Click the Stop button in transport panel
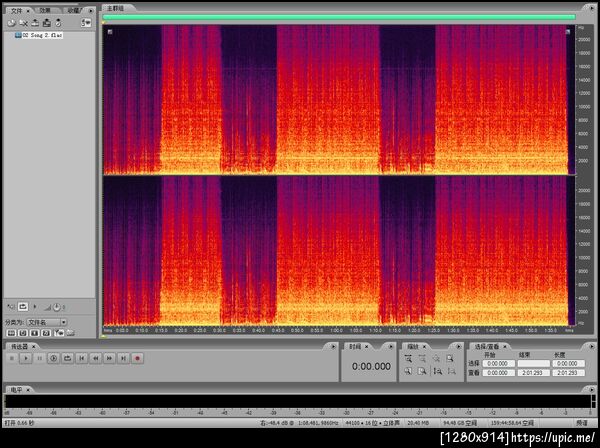Screen dimensions: 600x448 pyautogui.click(x=12, y=357)
